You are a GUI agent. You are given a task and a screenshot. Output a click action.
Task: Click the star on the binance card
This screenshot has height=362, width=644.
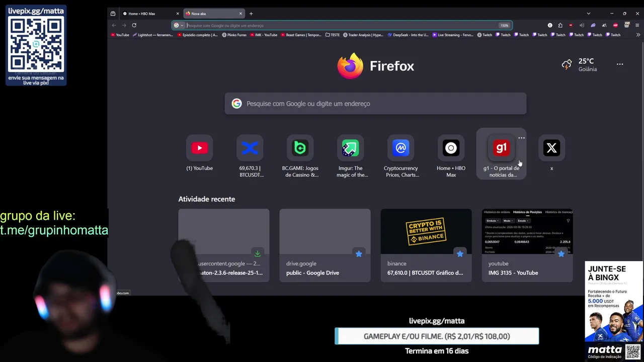click(460, 254)
